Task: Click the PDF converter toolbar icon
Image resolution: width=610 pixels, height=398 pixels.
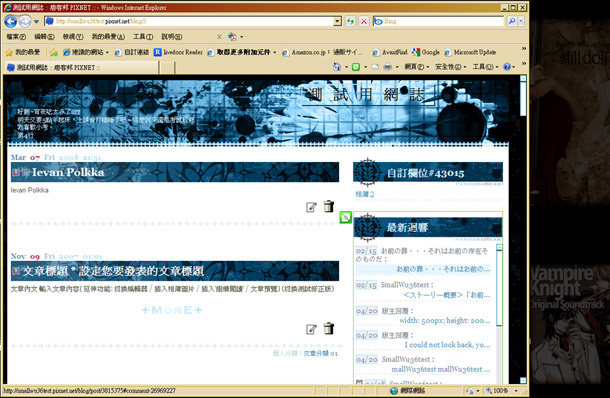Action: tap(233, 37)
